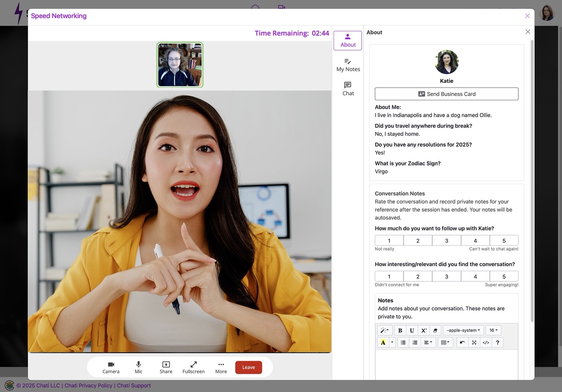Rate conversation relevance as 2
The height and width of the screenshot is (392, 562).
418,277
